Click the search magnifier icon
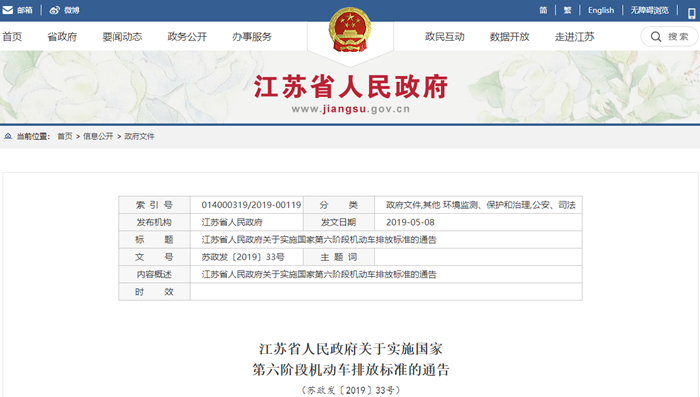 (x=656, y=37)
